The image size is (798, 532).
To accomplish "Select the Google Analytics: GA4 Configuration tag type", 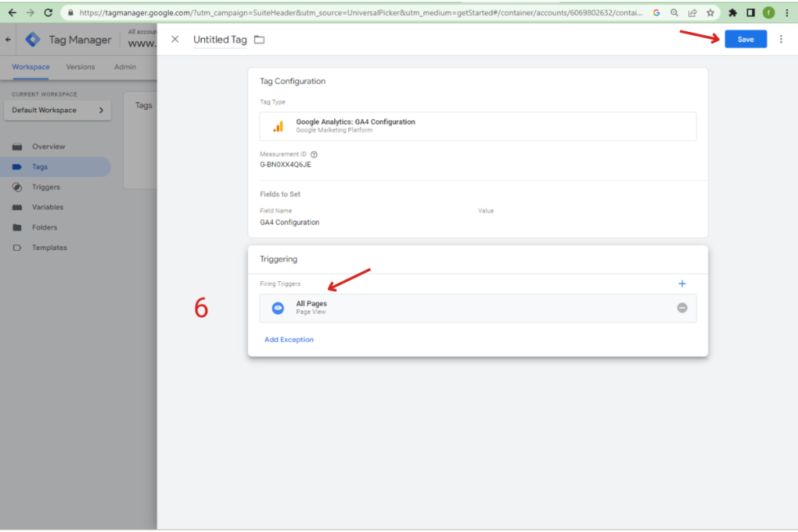I will 478,126.
